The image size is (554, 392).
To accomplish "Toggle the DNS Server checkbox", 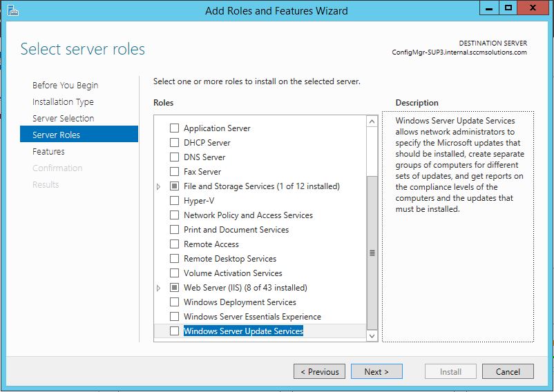I will (x=174, y=157).
